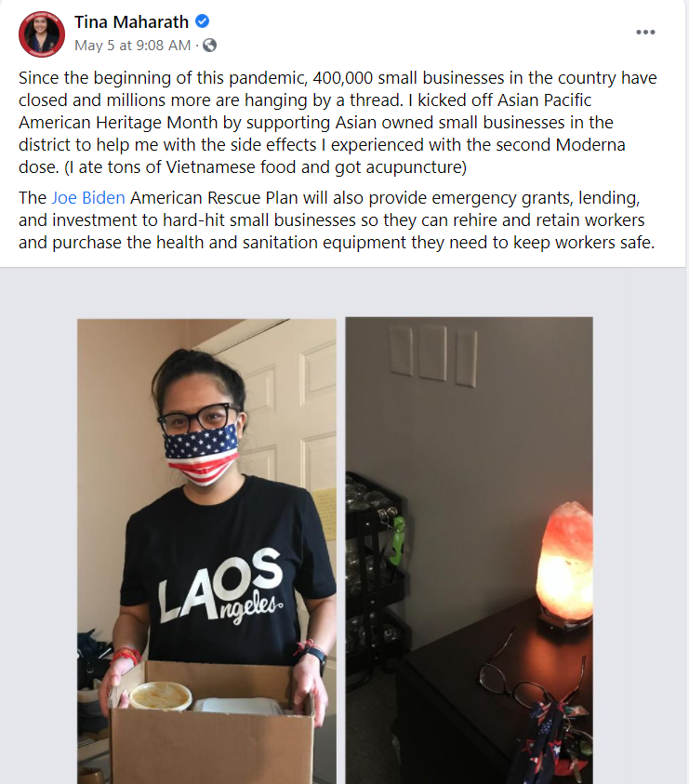Image resolution: width=689 pixels, height=784 pixels.
Task: Open Tina Maharath's profile via her name
Action: coord(131,22)
